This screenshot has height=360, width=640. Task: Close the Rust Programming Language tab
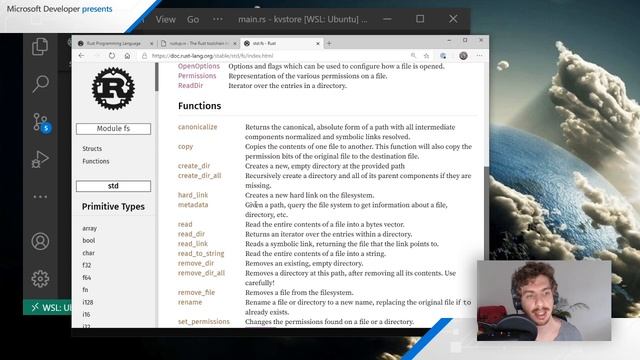coord(151,43)
